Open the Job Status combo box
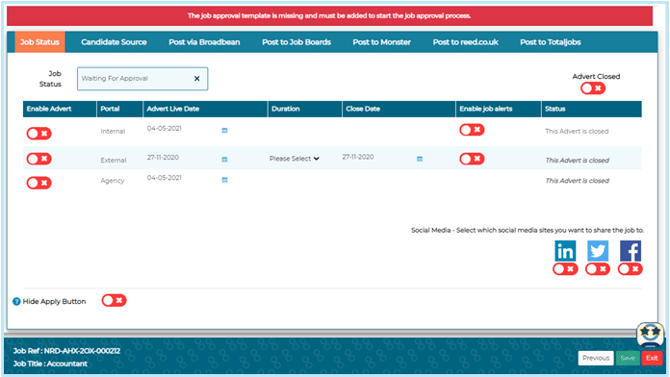670x377 pixels. 142,79
